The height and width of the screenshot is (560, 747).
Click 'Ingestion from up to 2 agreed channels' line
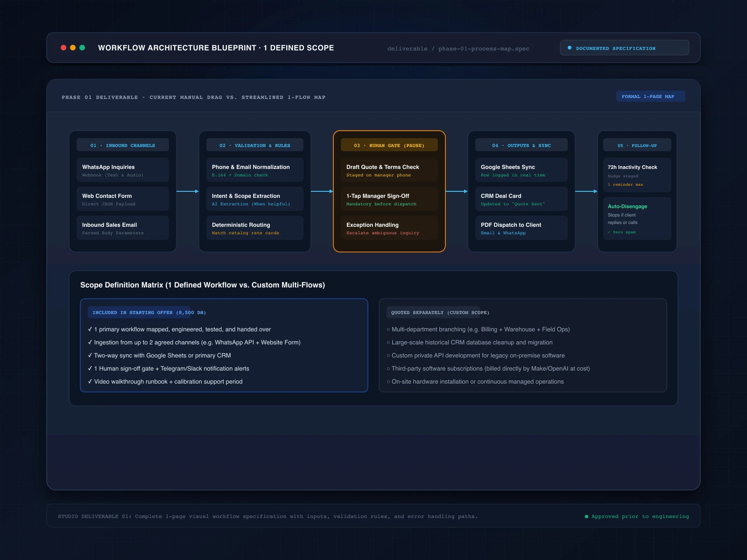194,343
